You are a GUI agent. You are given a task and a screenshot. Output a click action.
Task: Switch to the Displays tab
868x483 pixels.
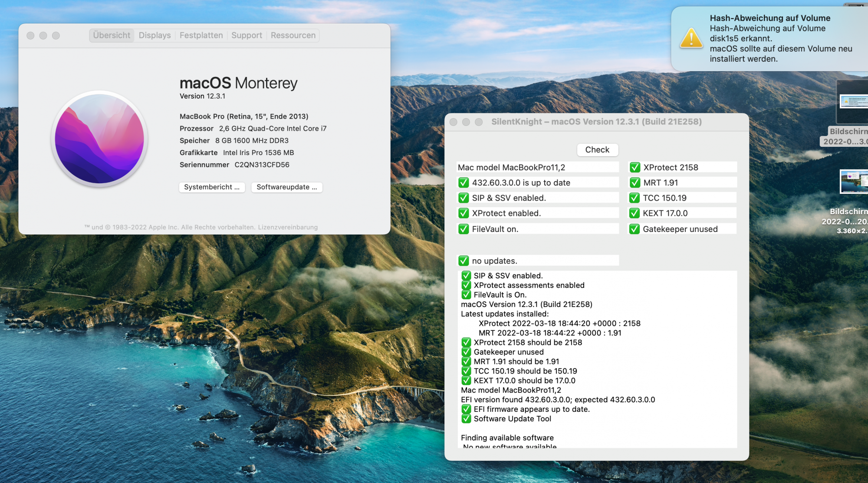pyautogui.click(x=155, y=35)
